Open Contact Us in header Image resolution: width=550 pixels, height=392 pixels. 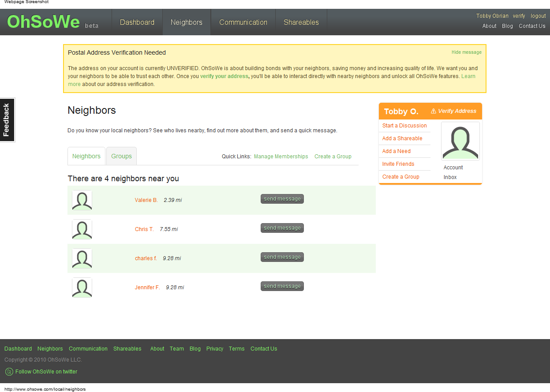(x=532, y=26)
